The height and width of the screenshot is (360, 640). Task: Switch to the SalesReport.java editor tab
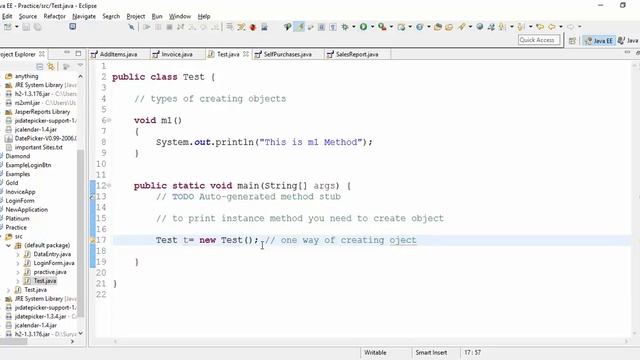coord(357,54)
